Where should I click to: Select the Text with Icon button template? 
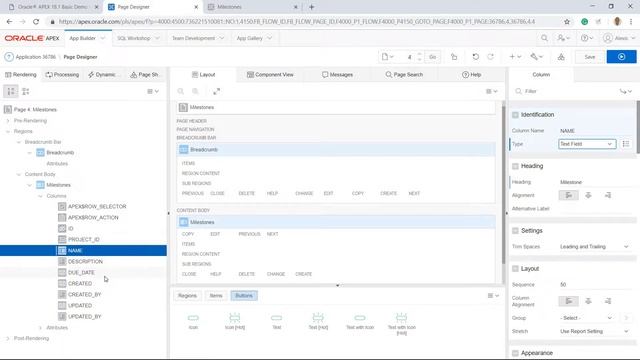coord(360,321)
